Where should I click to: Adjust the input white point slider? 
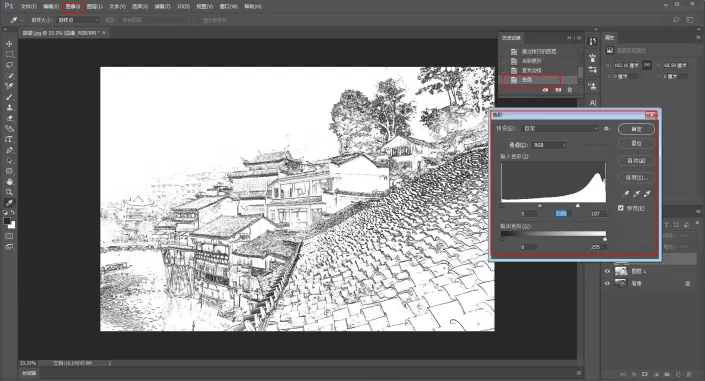point(578,206)
